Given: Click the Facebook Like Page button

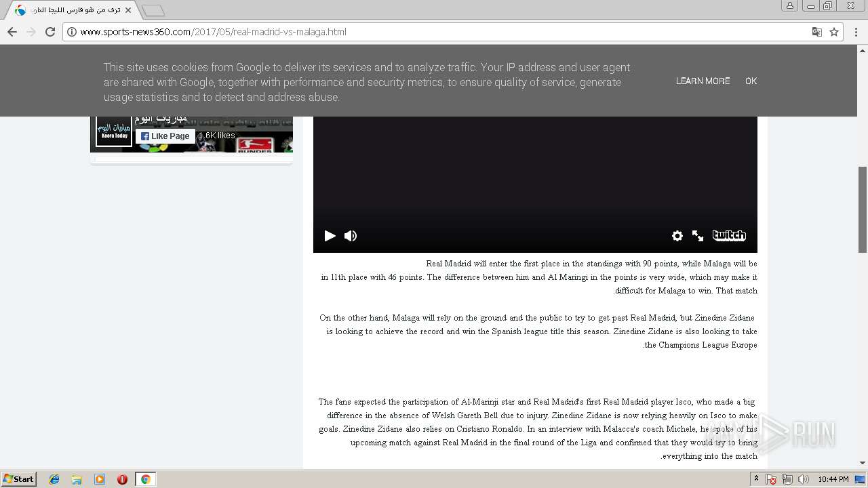Looking at the screenshot, I should point(165,136).
